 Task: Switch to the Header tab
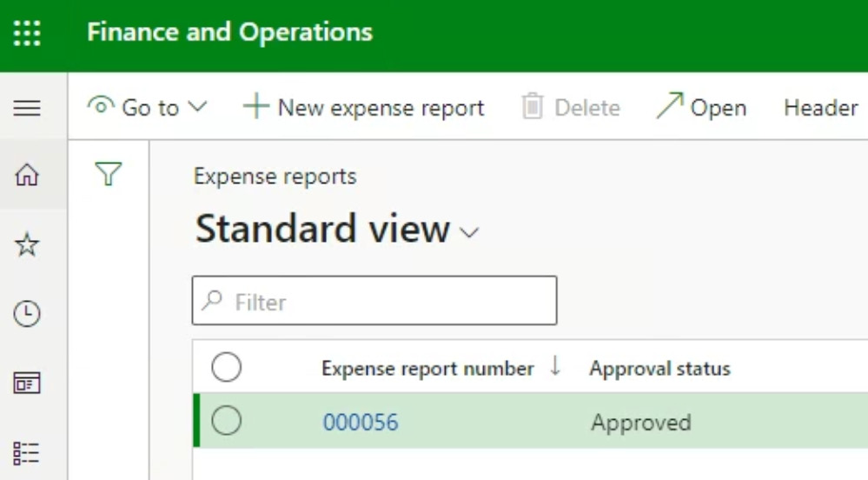[821, 108]
